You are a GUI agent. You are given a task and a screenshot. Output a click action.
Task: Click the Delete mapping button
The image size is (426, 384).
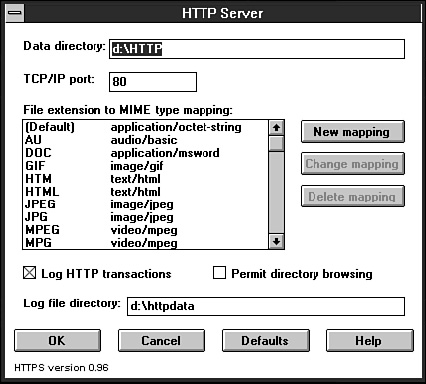353,196
